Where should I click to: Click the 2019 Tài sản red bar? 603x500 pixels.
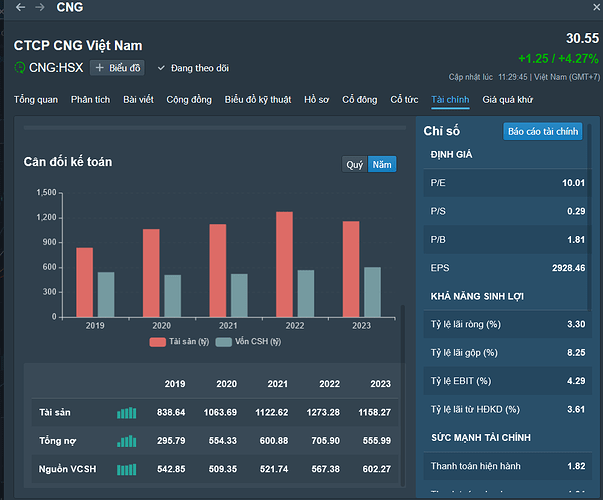click(x=85, y=282)
